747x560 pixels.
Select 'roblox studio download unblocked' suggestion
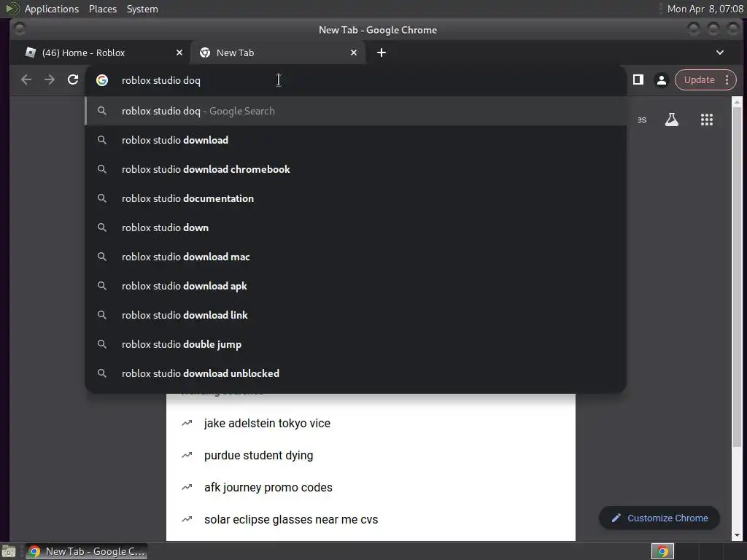(x=355, y=373)
